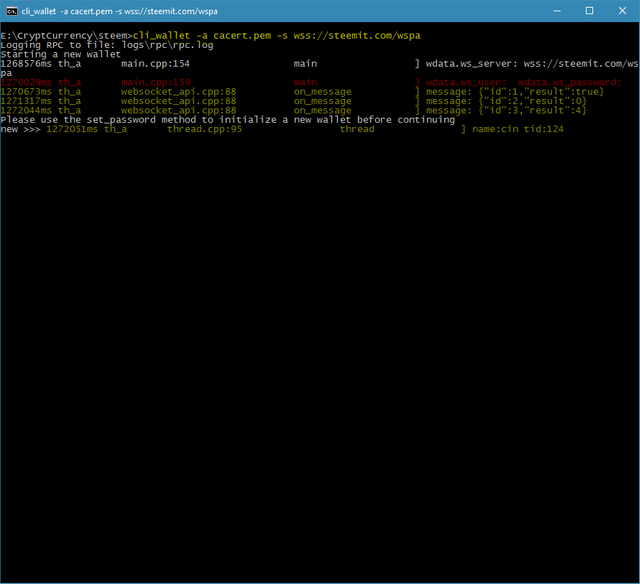The height and width of the screenshot is (584, 640).
Task: Click 'on_message' on the 1272044ms line
Action: point(322,111)
